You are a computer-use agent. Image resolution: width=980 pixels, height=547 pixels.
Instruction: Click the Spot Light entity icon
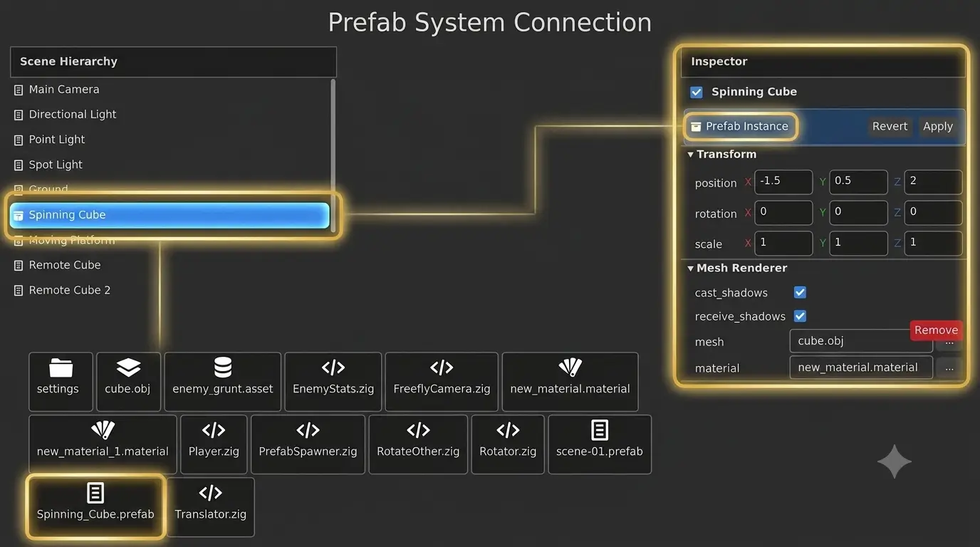[19, 165]
